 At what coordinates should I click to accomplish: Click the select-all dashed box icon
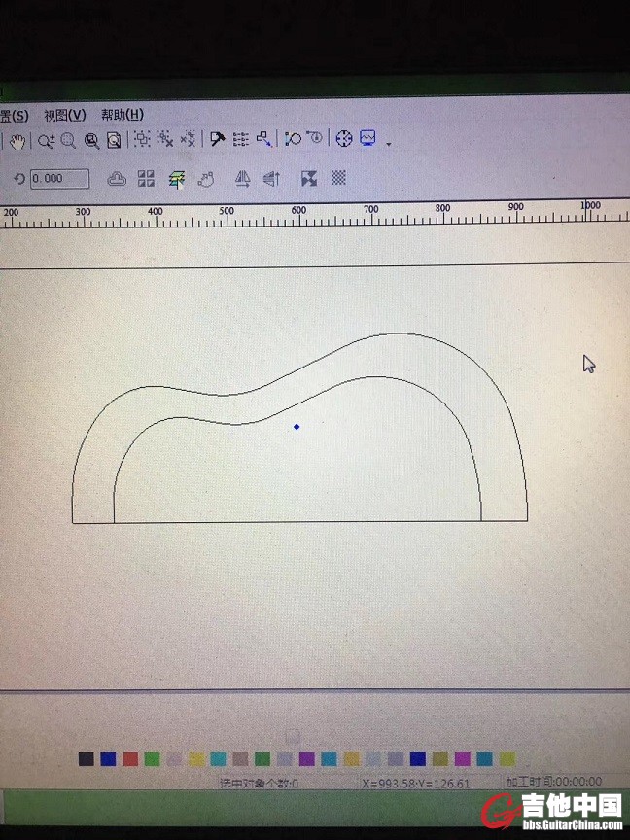pos(142,140)
